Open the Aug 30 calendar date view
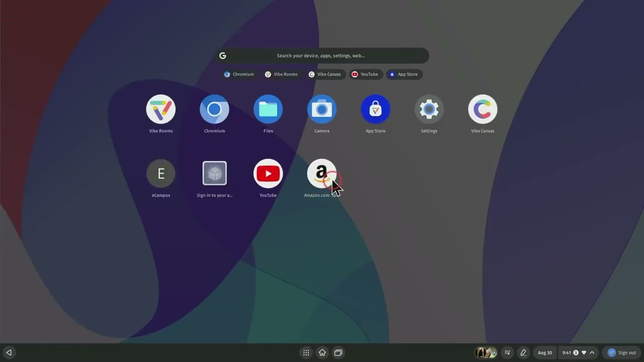644x362 pixels. pyautogui.click(x=545, y=352)
